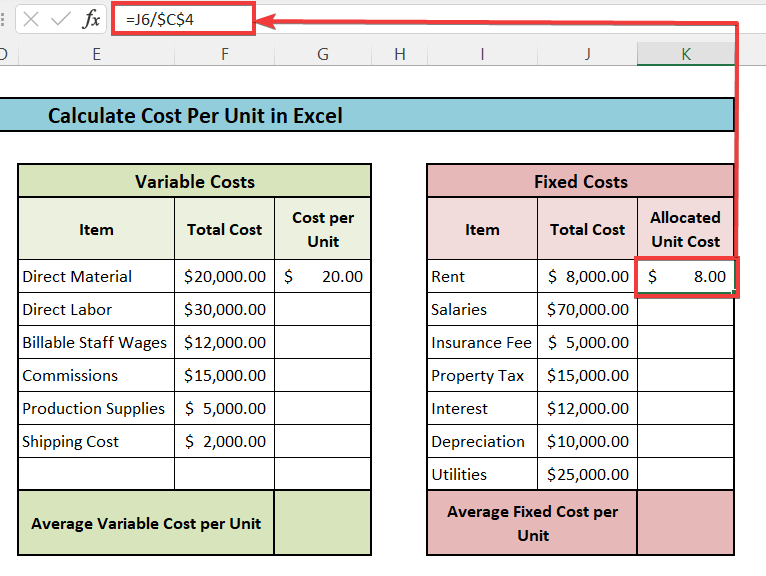Click the Fixed Costs header cell
Screen dimensions: 766x576
point(580,182)
